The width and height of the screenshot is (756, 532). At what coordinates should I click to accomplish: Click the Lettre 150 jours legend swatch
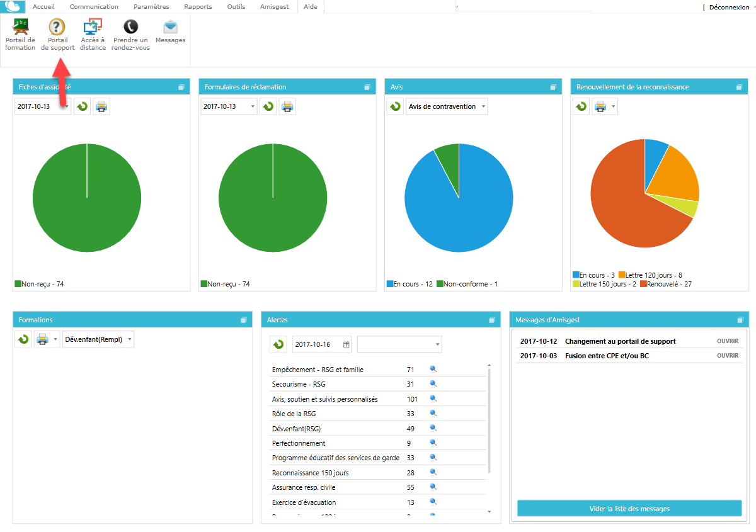[576, 284]
